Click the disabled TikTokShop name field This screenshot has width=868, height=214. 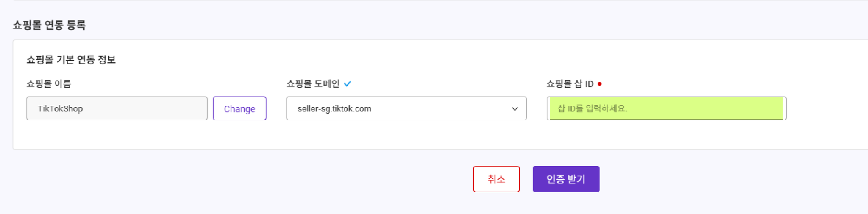[x=117, y=108]
